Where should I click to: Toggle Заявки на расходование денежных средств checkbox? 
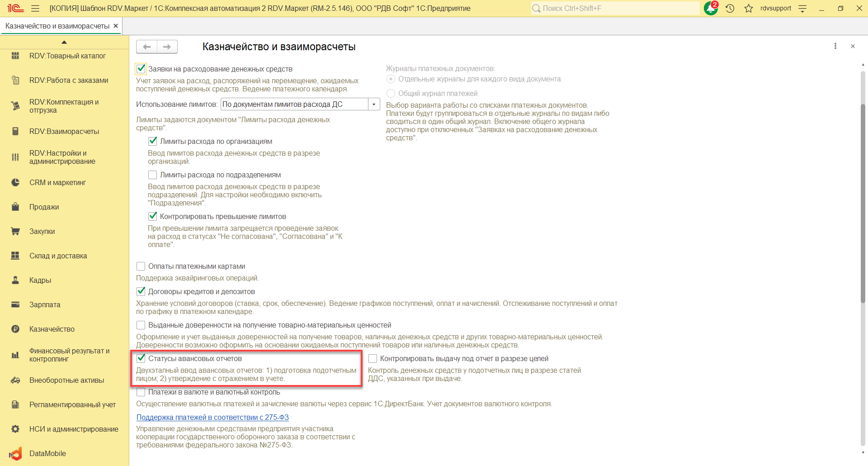click(x=141, y=69)
